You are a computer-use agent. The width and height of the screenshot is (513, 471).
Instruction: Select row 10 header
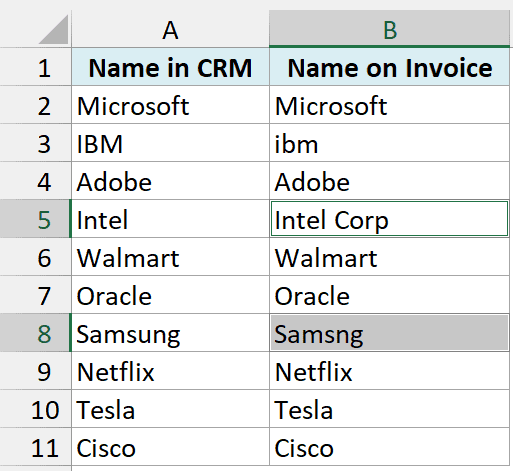pos(35,409)
